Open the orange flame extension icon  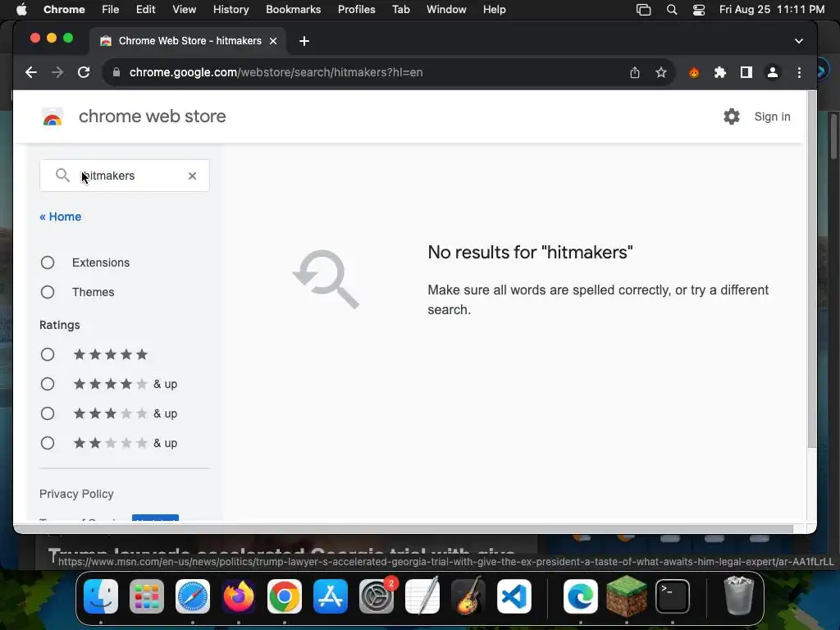pos(694,72)
